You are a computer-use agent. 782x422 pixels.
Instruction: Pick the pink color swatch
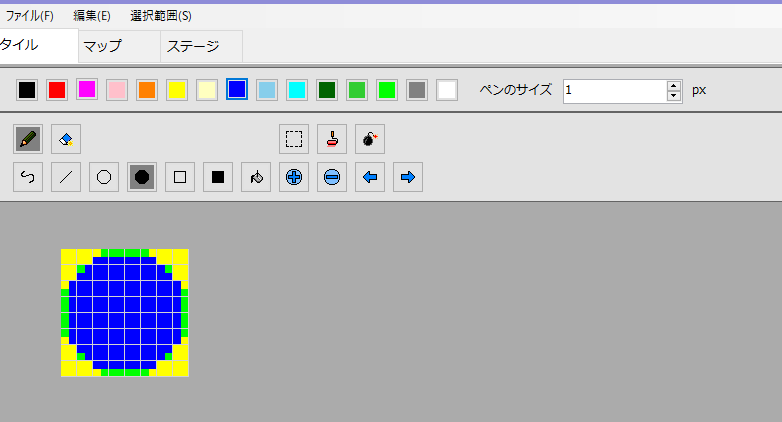pos(117,90)
